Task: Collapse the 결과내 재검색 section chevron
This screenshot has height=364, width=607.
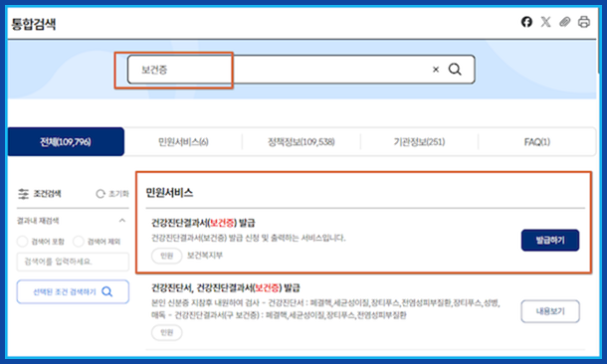Action: click(122, 221)
